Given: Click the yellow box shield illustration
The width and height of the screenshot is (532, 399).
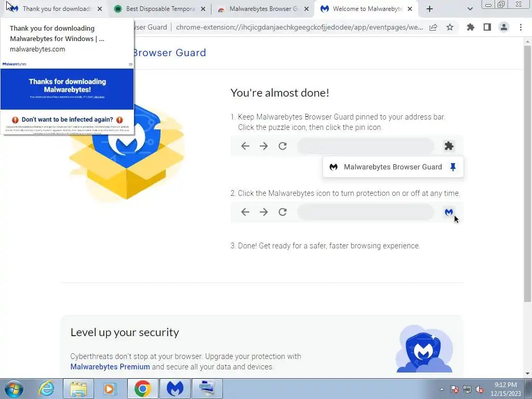Looking at the screenshot, I should coord(127,153).
